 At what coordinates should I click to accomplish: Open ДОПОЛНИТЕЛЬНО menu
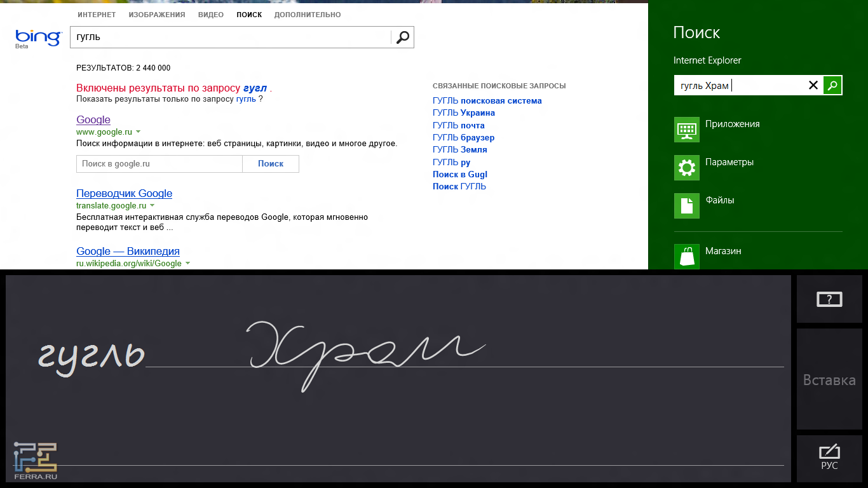pyautogui.click(x=308, y=15)
